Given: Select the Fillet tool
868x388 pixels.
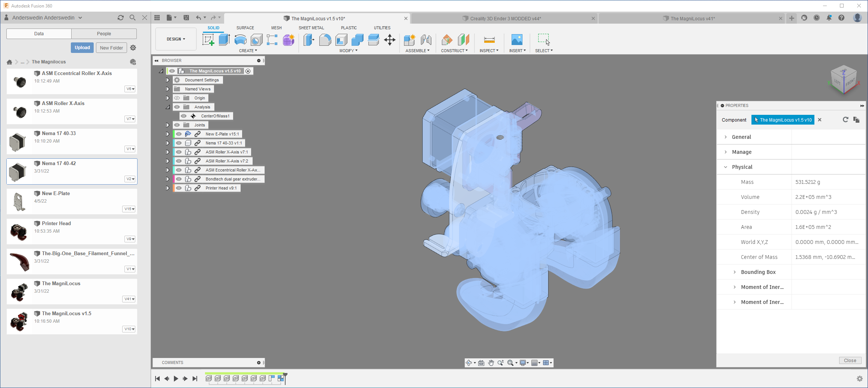Looking at the screenshot, I should tap(325, 39).
